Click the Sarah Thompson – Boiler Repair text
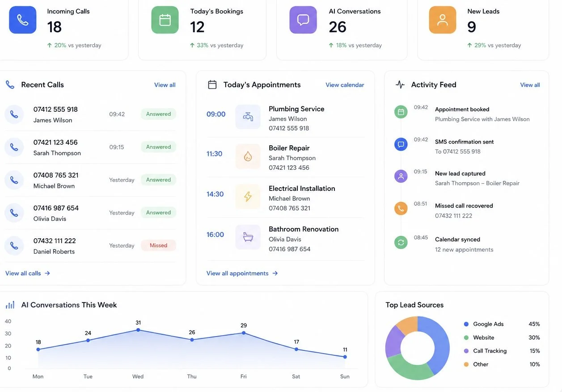 pos(477,183)
